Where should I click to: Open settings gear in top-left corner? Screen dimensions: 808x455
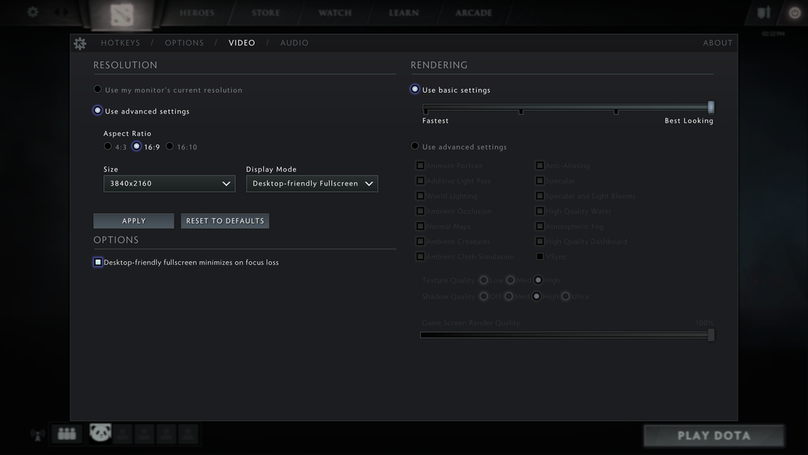(x=33, y=13)
